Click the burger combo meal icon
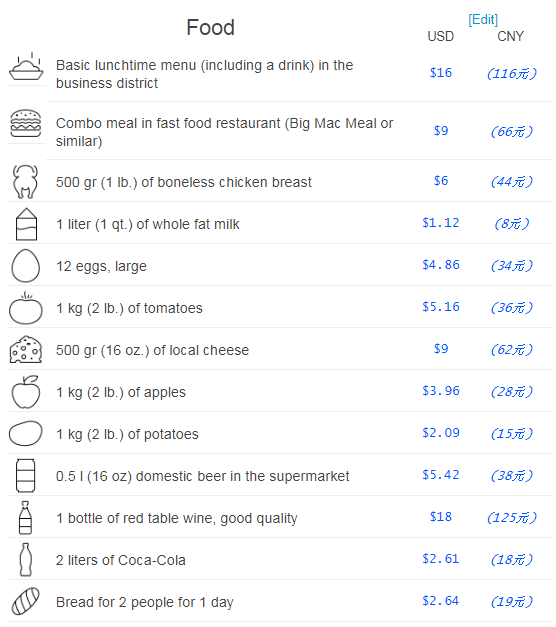Viewport: 556px width, 627px height. [x=26, y=124]
